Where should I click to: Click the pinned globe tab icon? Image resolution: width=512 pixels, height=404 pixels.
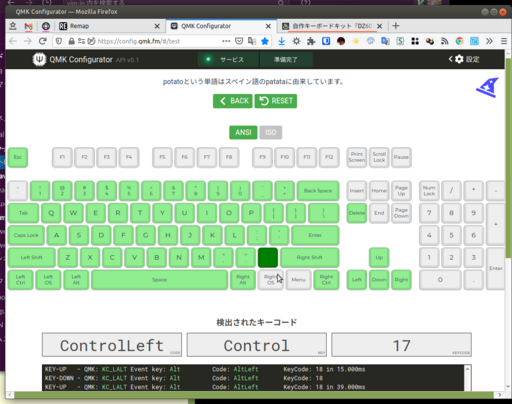click(46, 26)
